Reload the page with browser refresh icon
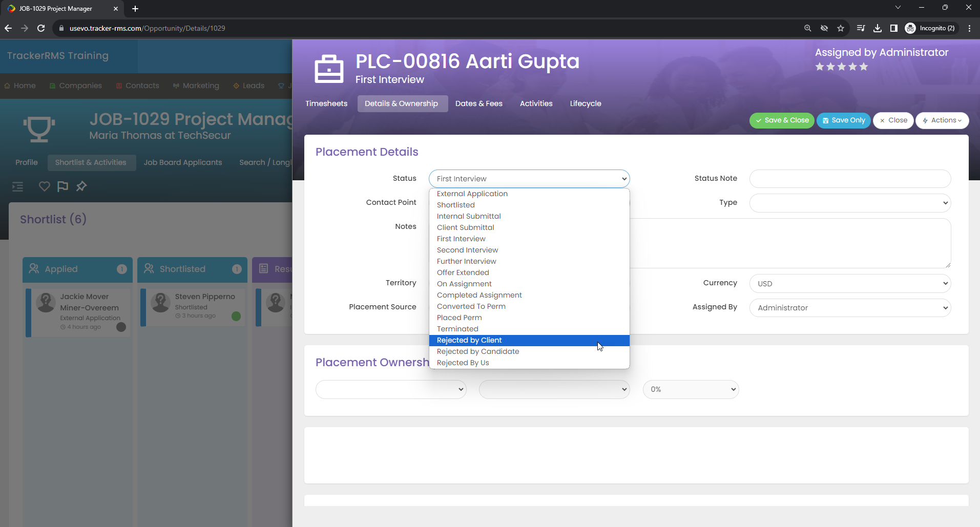 pos(41,28)
